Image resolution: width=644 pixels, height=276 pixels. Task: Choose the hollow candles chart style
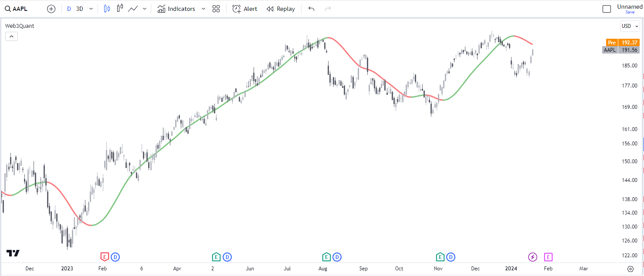120,9
